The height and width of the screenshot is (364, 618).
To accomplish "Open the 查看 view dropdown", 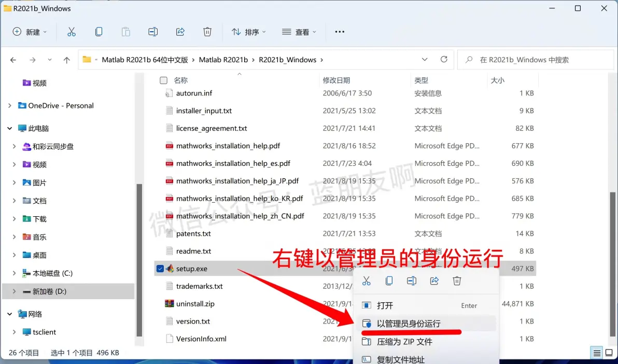I will (x=299, y=32).
